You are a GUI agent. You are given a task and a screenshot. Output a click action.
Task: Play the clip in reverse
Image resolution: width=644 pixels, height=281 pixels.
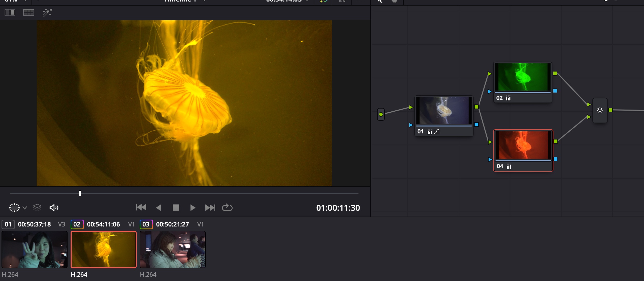click(158, 208)
